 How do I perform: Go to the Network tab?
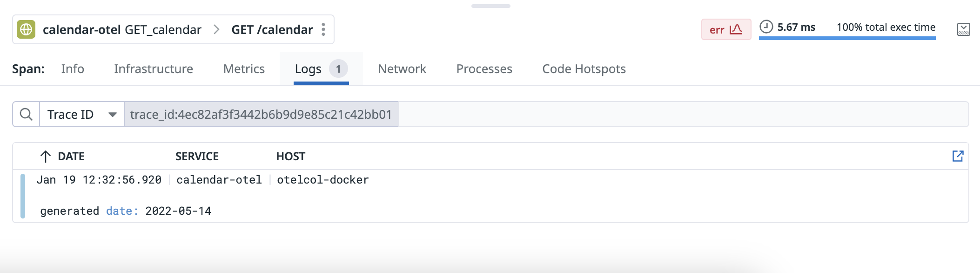tap(402, 69)
